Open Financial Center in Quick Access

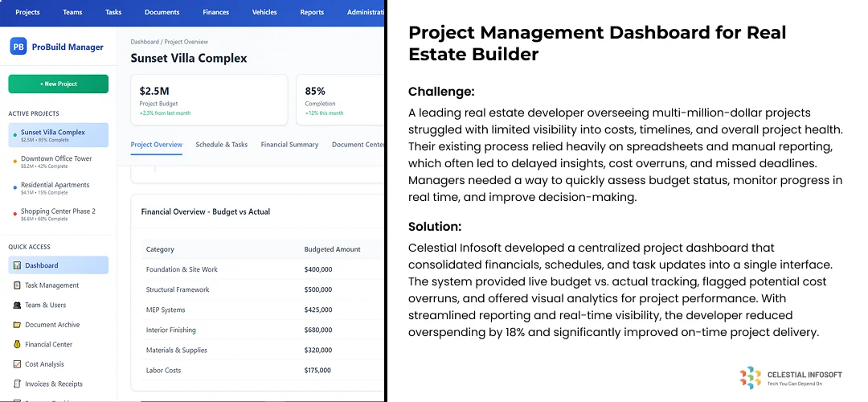pos(58,344)
